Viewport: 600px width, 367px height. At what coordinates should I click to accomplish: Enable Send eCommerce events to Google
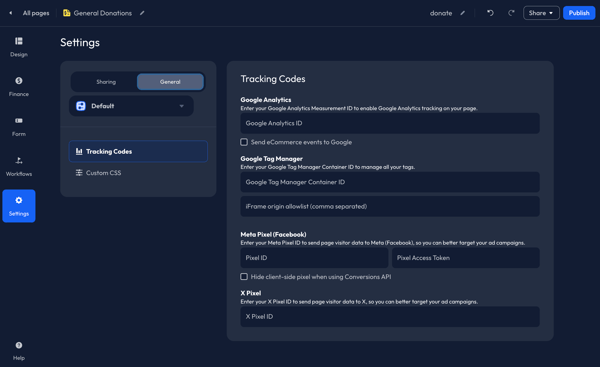244,142
